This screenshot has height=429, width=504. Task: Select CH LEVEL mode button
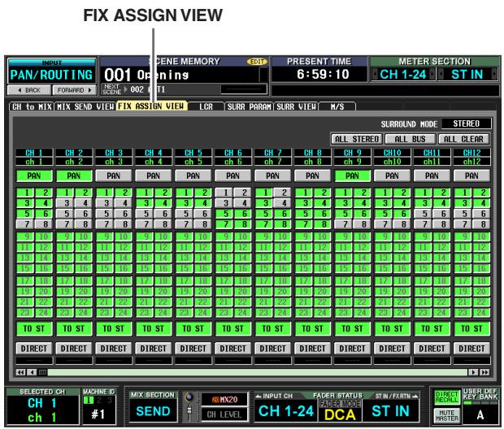[224, 414]
